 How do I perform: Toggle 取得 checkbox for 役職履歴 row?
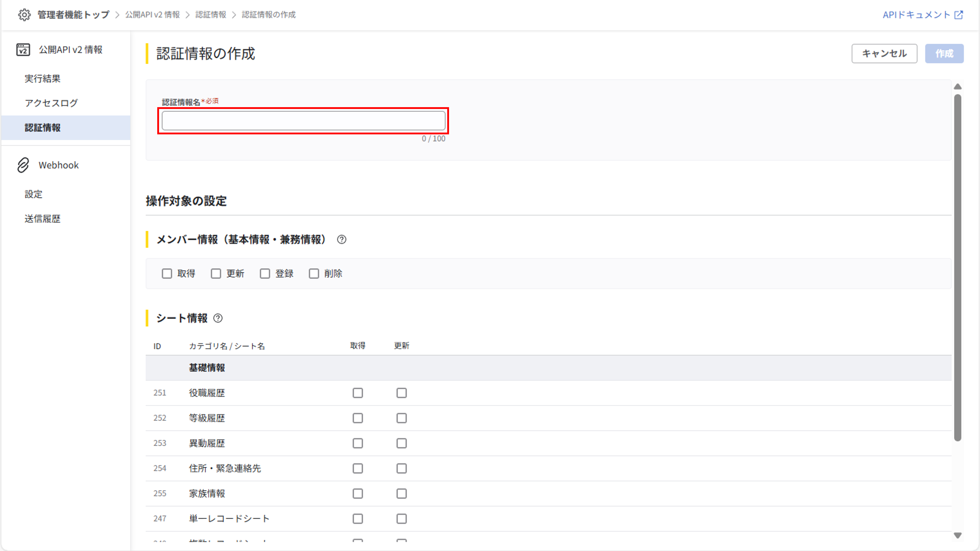[357, 393]
